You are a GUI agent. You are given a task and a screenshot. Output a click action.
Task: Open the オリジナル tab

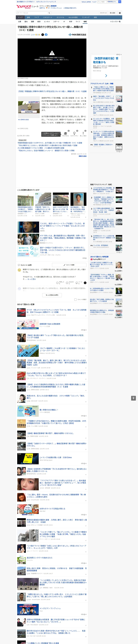(60, 17)
